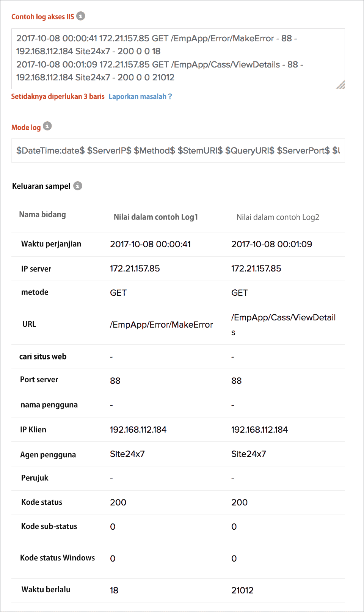Click the Log1 timestamp 2017-10-08 00:00:41 cell
Viewport: 364px width, 612px height.
pos(150,244)
